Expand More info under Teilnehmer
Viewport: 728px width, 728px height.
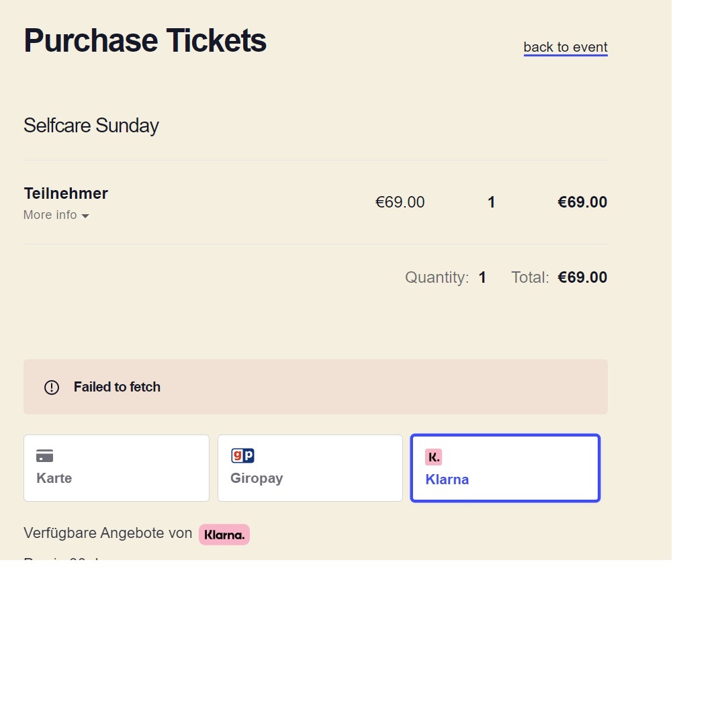click(50, 216)
